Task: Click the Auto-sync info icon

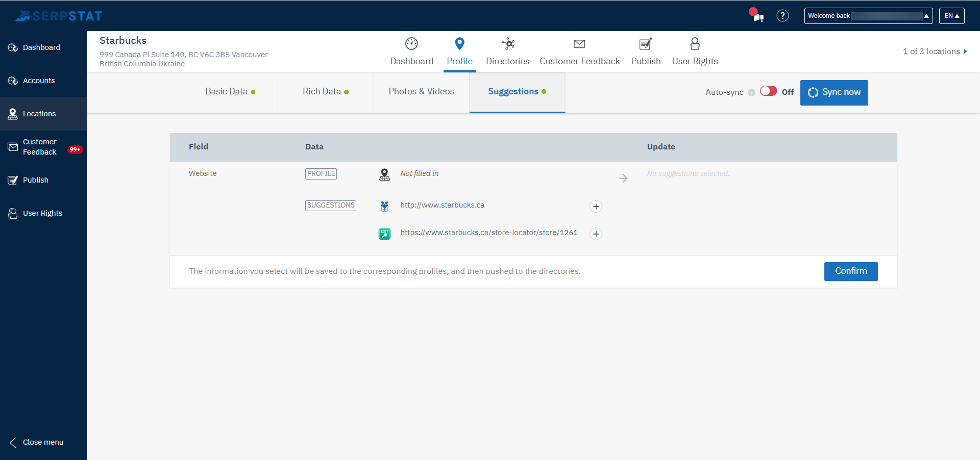Action: click(x=751, y=92)
